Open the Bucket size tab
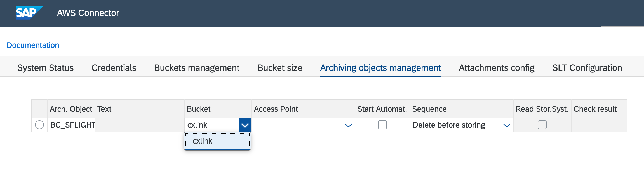 tap(280, 68)
